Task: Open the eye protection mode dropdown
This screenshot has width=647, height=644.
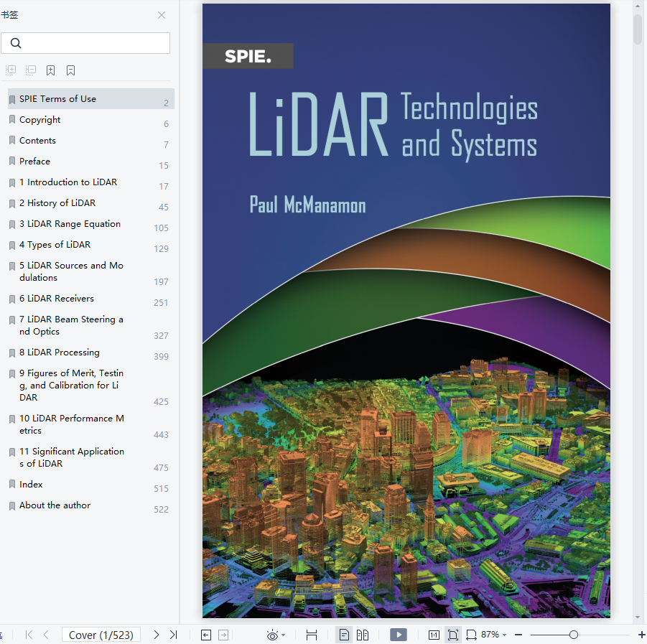Action: (x=283, y=635)
